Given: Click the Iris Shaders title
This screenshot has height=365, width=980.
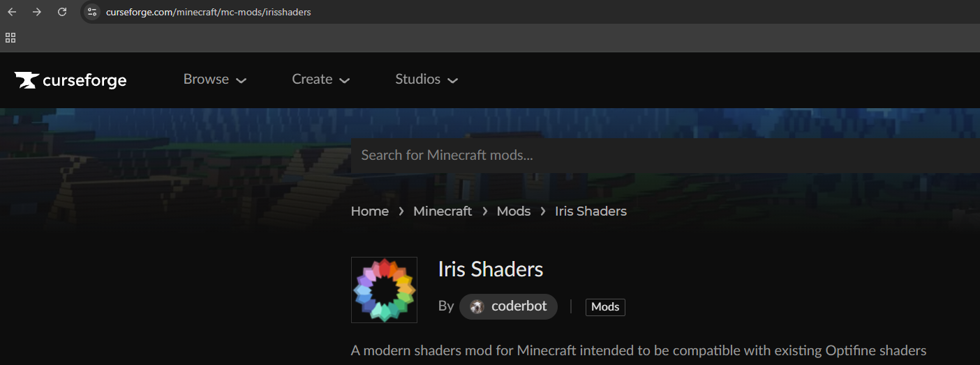Looking at the screenshot, I should point(491,269).
